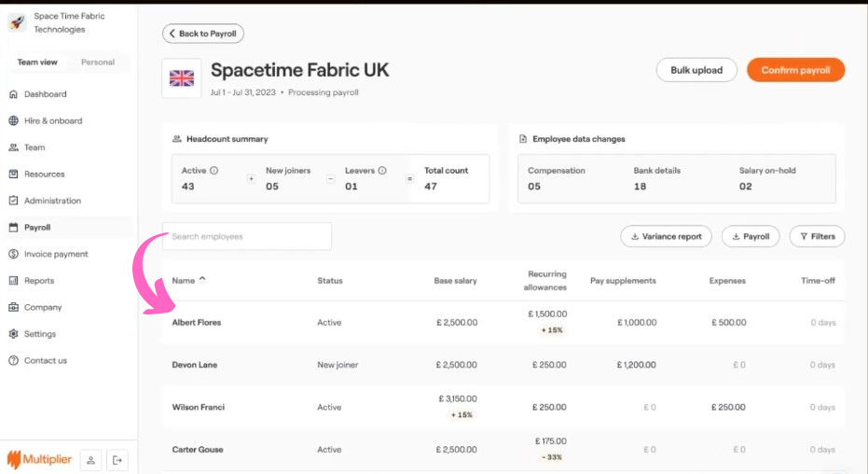
Task: Click the Bulk upload button
Action: pyautogui.click(x=696, y=70)
